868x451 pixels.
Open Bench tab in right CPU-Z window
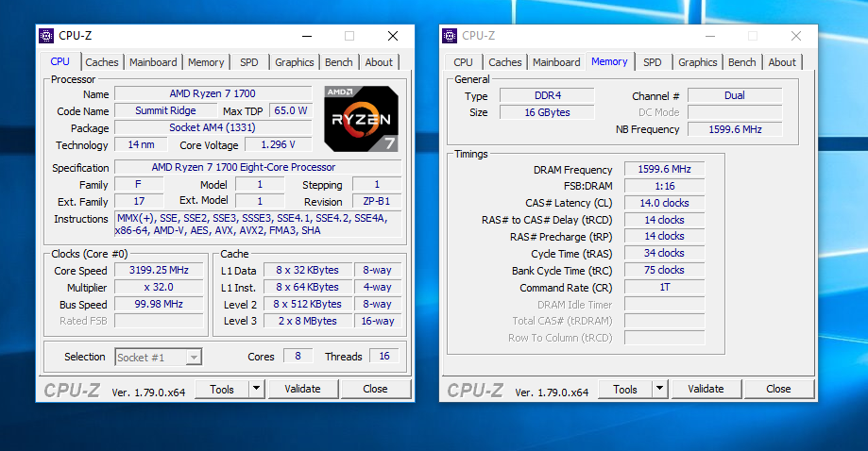tap(741, 62)
